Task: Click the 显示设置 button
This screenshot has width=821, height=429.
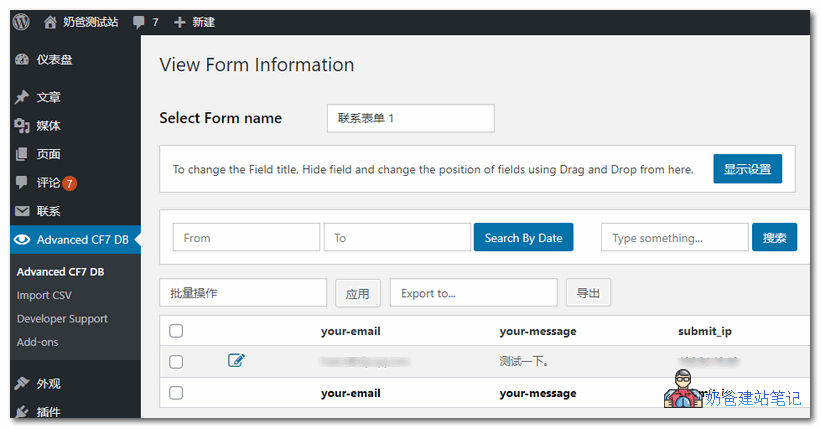Action: click(747, 169)
